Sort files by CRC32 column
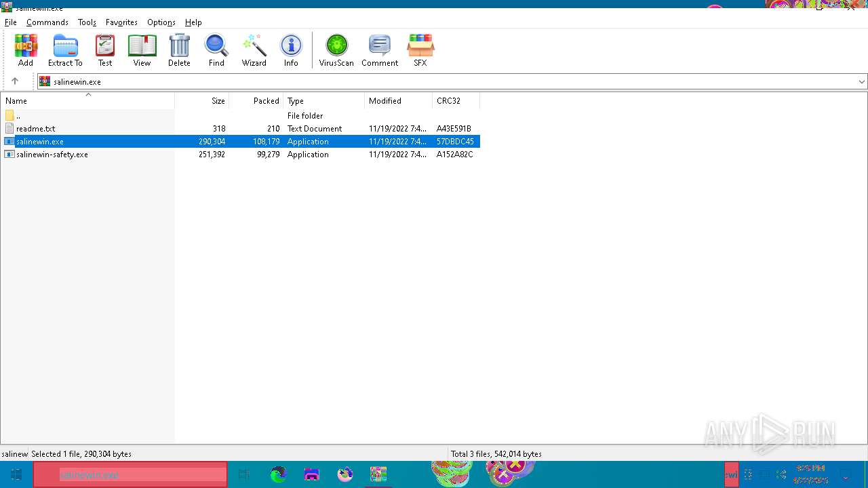 [456, 100]
